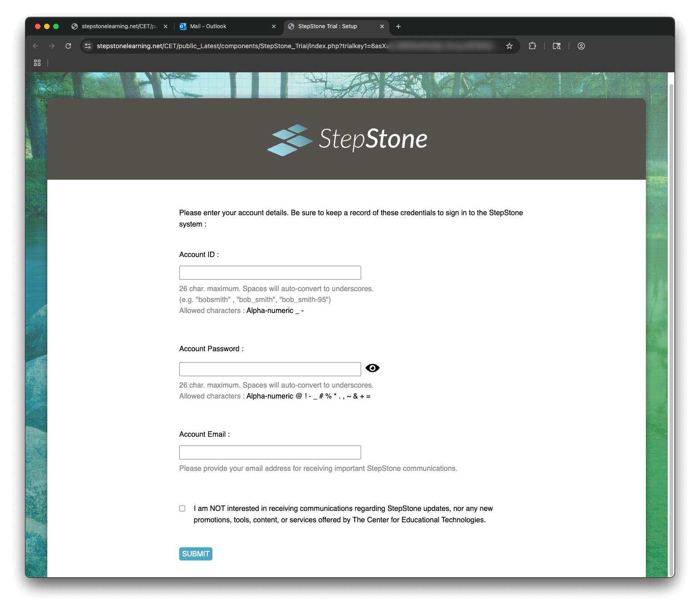Screen dimensions: 700x611
Task: Bookmark this page with the star icon
Action: (x=509, y=46)
